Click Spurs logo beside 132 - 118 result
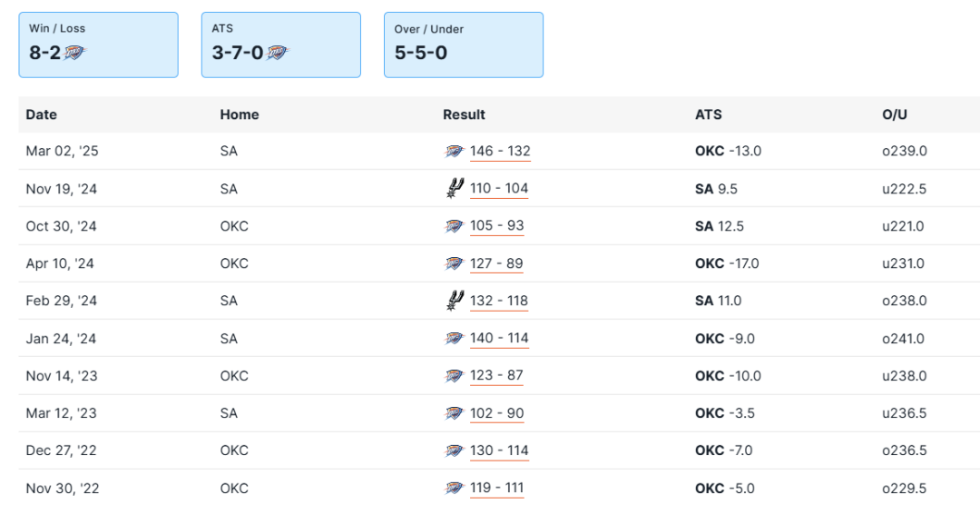This screenshot has width=980, height=505. pyautogui.click(x=455, y=301)
